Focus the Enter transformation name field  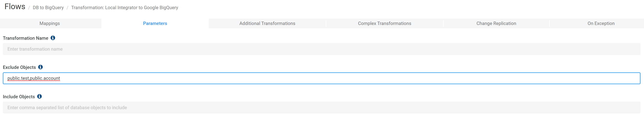tap(321, 49)
